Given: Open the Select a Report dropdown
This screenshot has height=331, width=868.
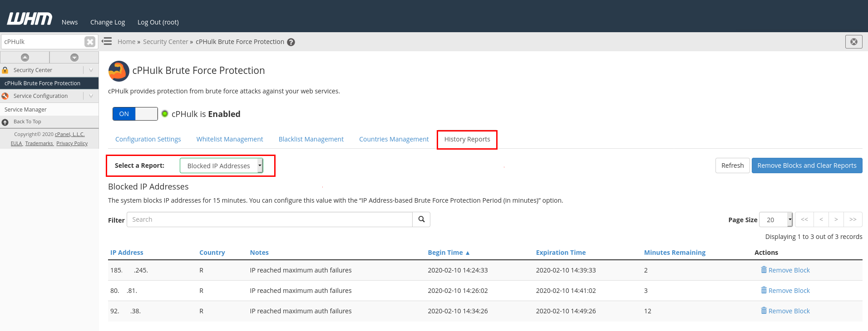Looking at the screenshot, I should [222, 165].
